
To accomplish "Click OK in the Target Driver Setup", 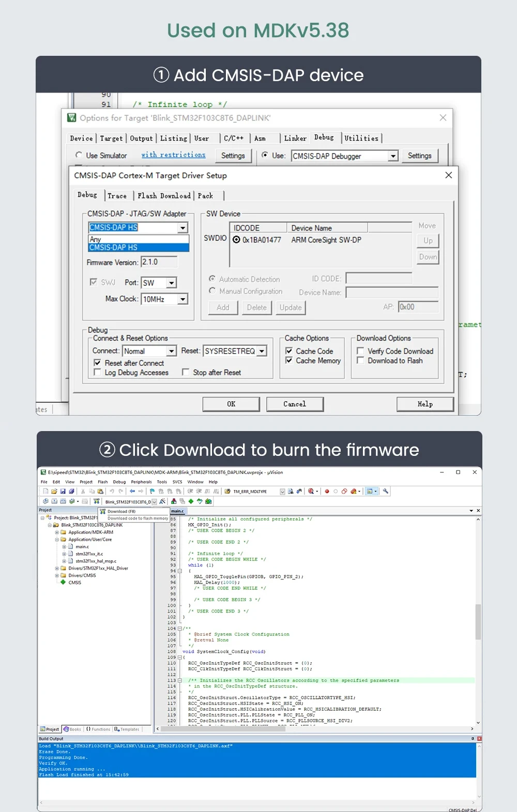I will click(x=231, y=404).
